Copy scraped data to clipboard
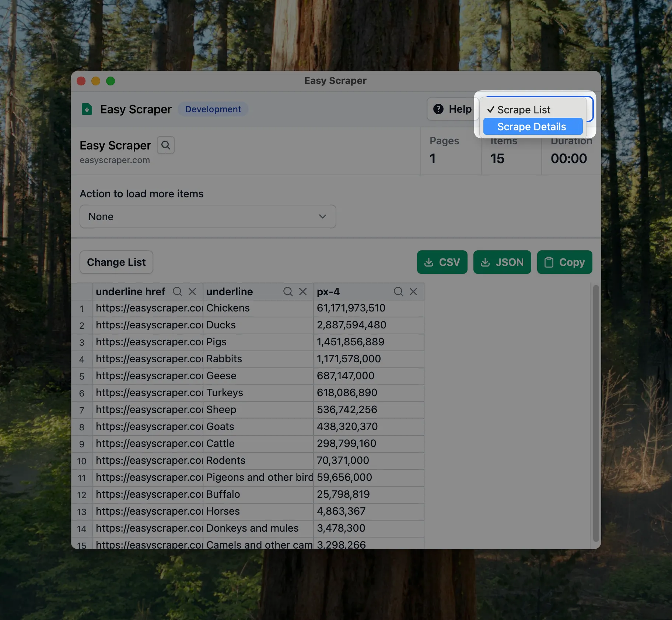Screen dimensions: 672x620 click(x=564, y=262)
